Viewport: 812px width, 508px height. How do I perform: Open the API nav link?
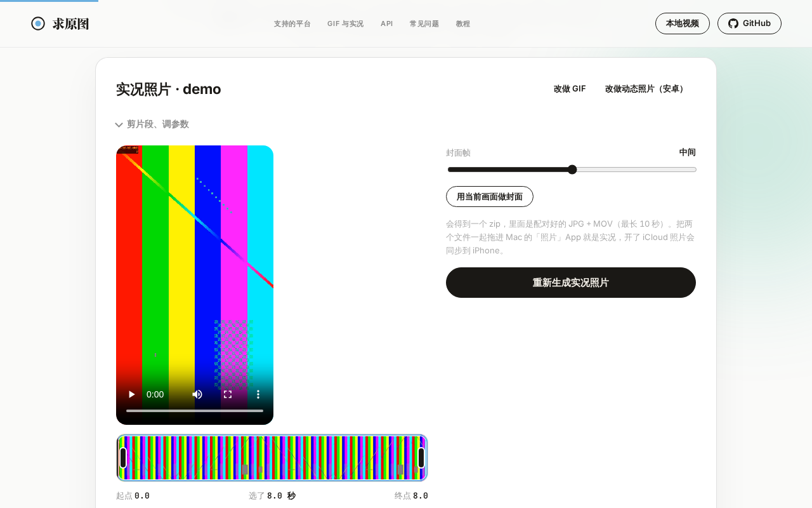(x=387, y=23)
